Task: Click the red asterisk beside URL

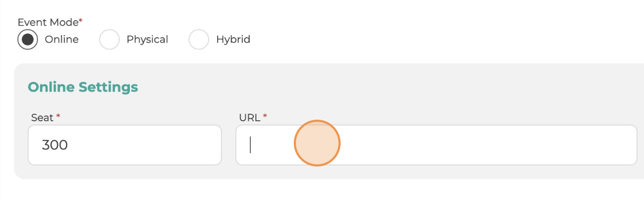Action: pyautogui.click(x=265, y=116)
